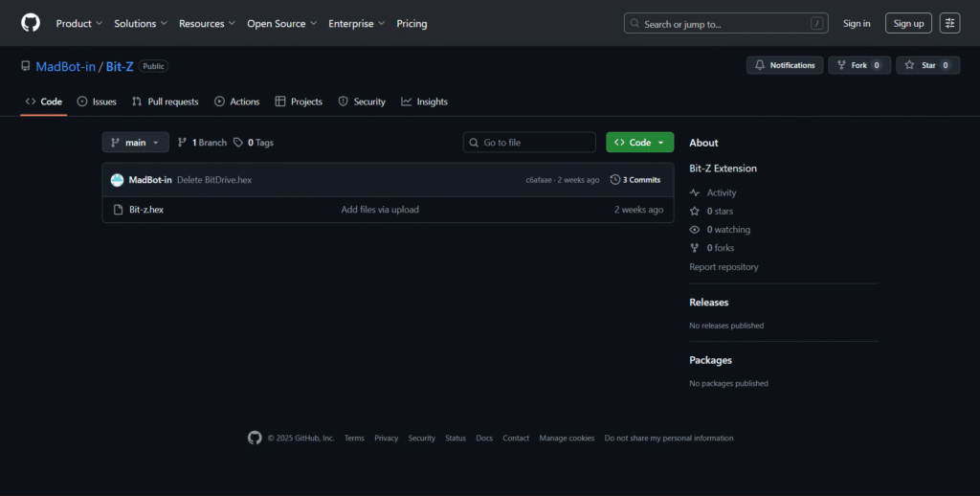Click the GitHub logo in header
The image size is (980, 496).
(31, 23)
